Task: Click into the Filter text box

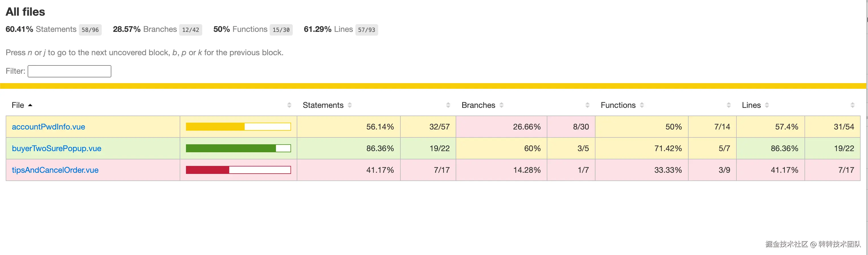Action: (69, 71)
